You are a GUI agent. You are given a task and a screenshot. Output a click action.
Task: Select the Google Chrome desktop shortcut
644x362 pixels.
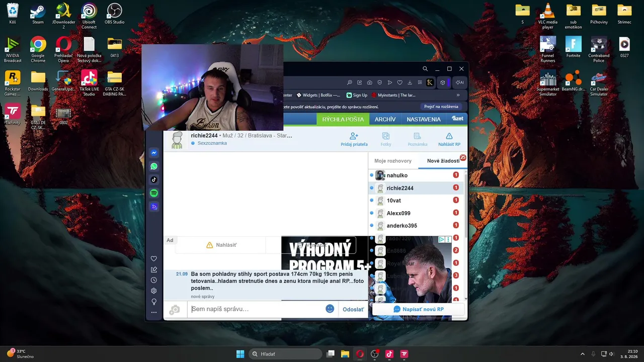(38, 49)
